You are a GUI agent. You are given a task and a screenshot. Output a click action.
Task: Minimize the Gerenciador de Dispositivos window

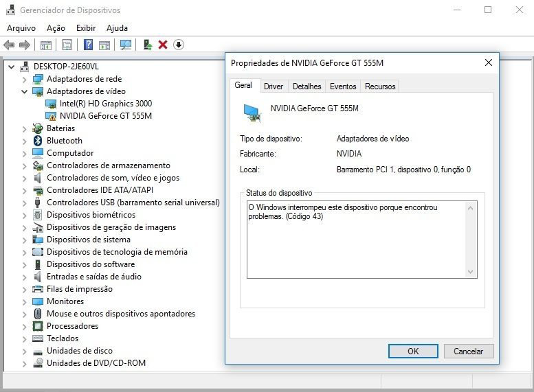click(457, 10)
